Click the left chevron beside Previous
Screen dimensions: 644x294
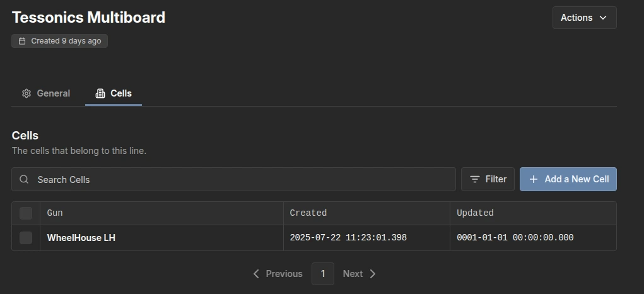point(256,274)
